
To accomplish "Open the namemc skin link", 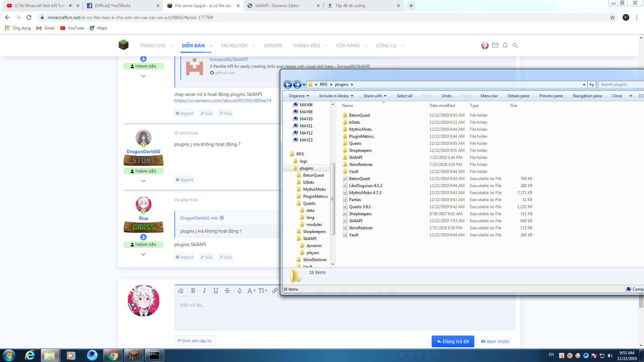I will click(223, 101).
